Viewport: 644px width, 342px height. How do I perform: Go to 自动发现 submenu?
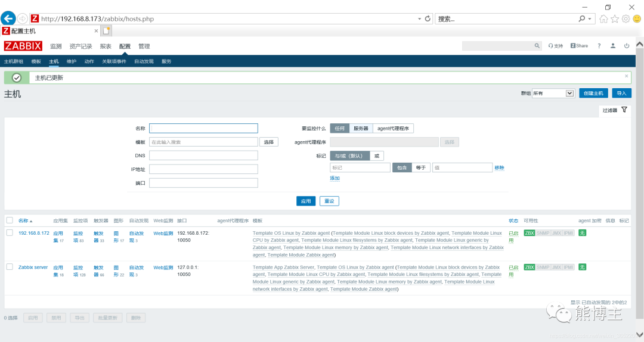click(144, 61)
